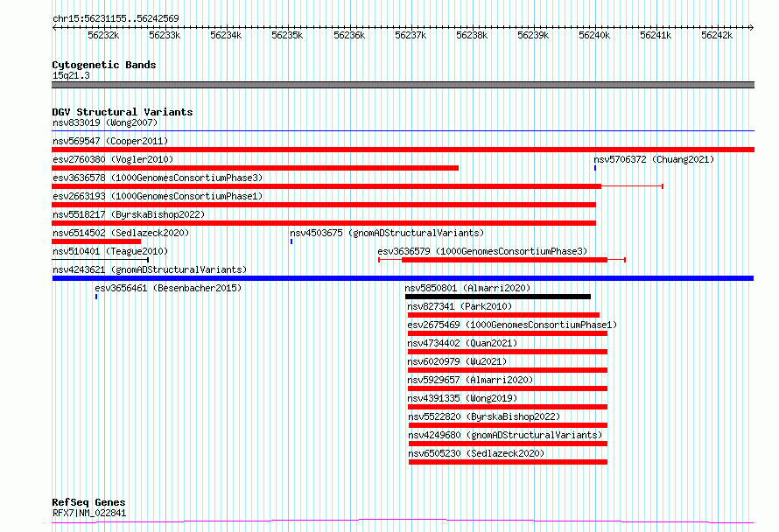
Task: Open esv2675469 (1000GenomesConsortiumPhase1)
Action: point(512,325)
